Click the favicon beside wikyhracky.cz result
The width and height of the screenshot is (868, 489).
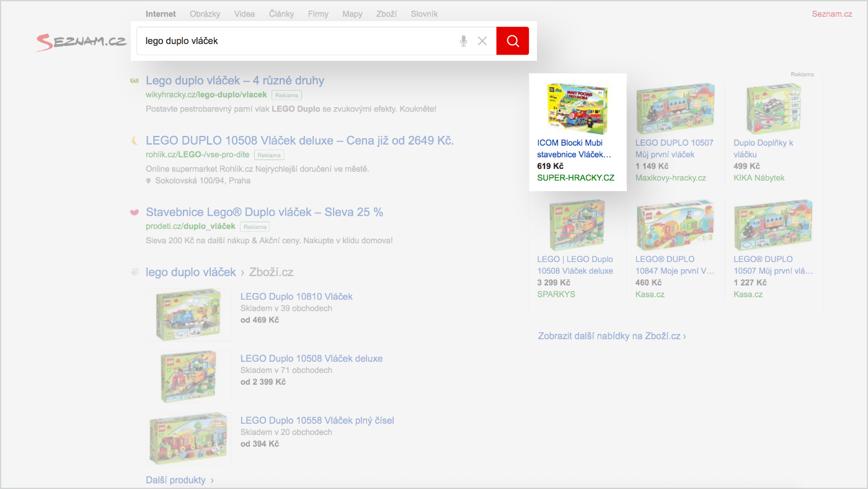(133, 81)
